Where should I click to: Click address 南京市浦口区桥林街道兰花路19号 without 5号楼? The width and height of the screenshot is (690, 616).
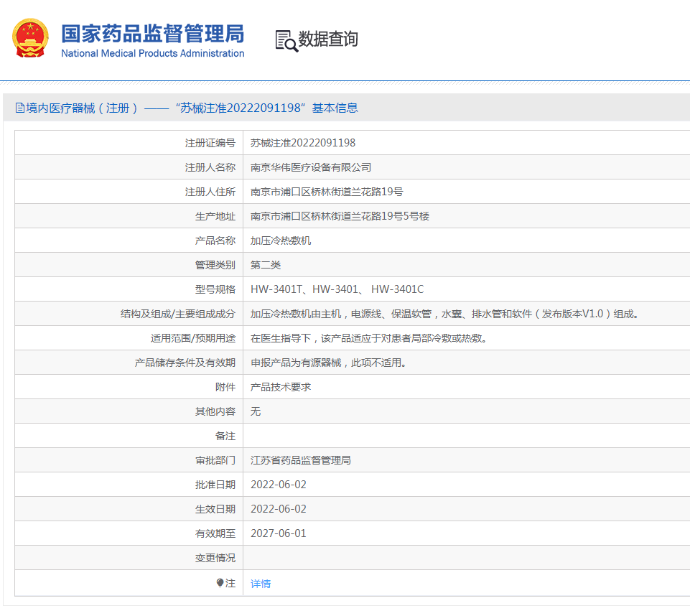pyautogui.click(x=327, y=192)
